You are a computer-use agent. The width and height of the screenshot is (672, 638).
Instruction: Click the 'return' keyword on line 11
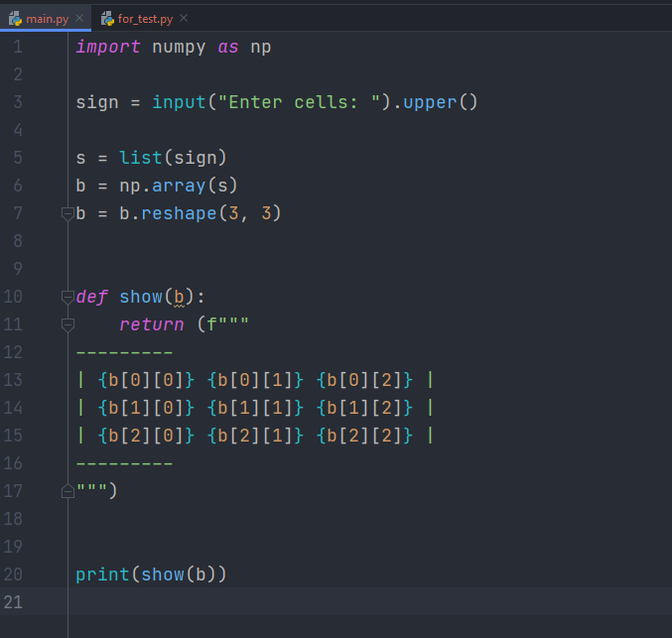pos(152,324)
